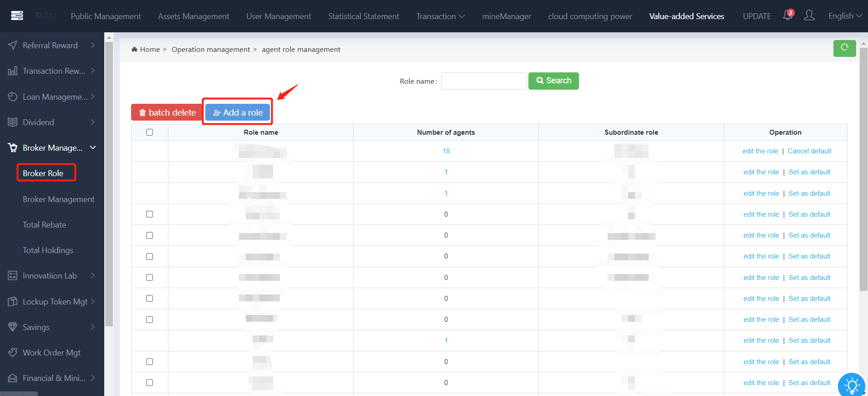Screen dimensions: 868x396
Task: Click the ZBLEUM logo in header
Action: (x=46, y=16)
